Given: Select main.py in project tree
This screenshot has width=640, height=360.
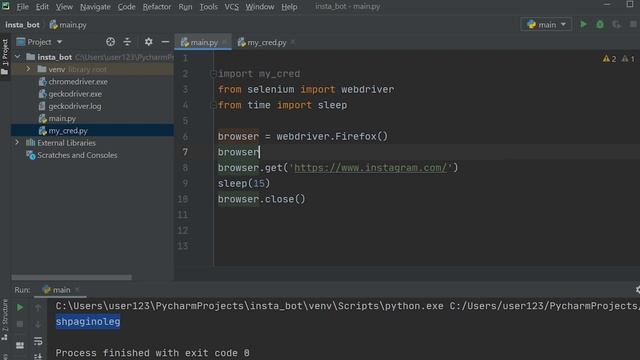Looking at the screenshot, I should pos(62,118).
